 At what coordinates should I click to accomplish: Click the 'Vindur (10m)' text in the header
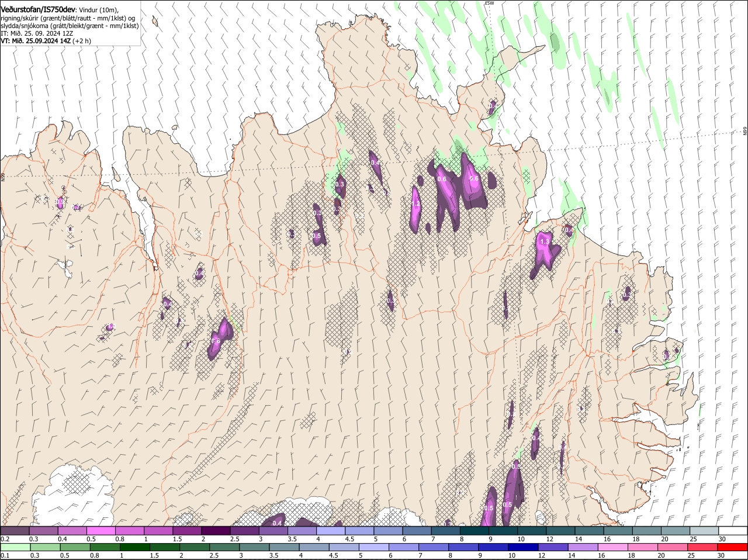pos(98,10)
